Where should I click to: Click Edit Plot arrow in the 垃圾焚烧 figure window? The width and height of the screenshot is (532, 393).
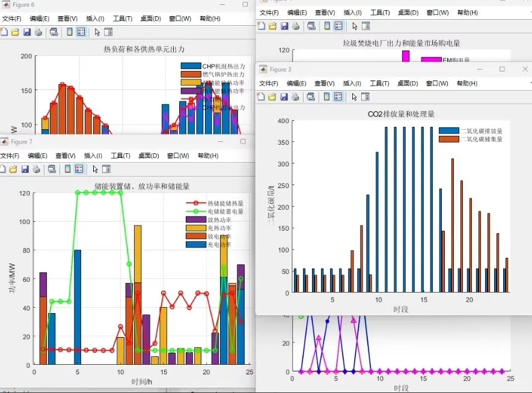(x=355, y=26)
